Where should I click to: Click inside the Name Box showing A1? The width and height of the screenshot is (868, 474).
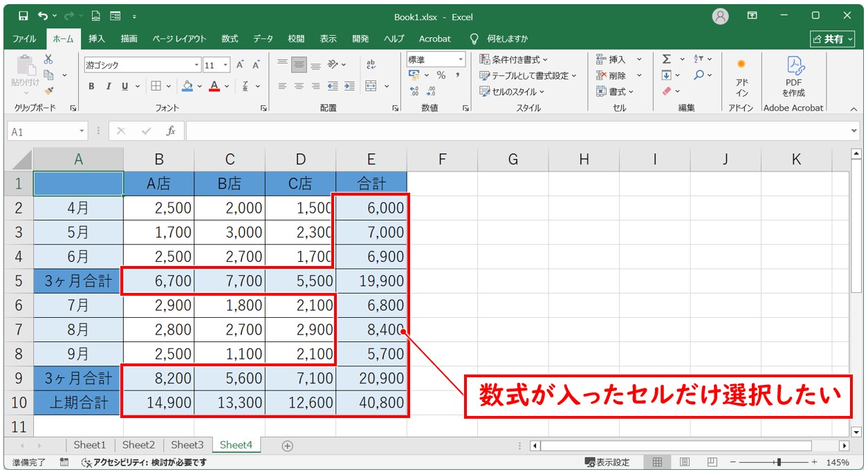pos(41,131)
